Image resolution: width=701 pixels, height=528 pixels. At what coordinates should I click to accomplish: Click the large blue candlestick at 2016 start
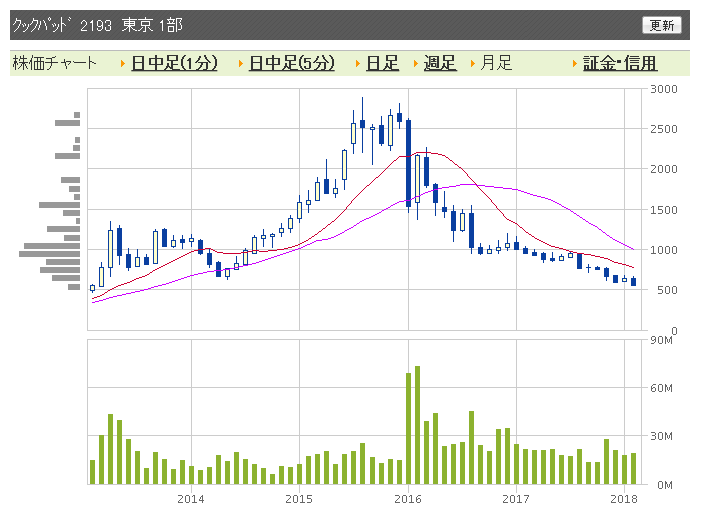408,163
